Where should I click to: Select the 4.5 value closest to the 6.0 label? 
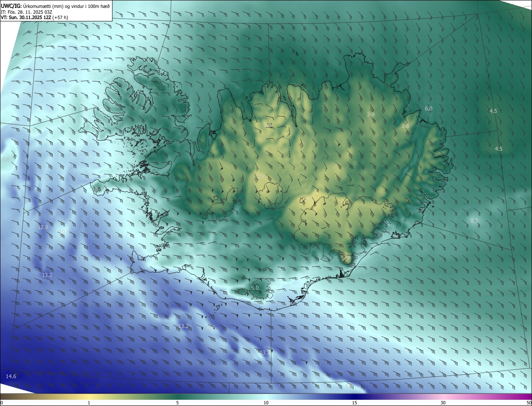click(x=493, y=111)
